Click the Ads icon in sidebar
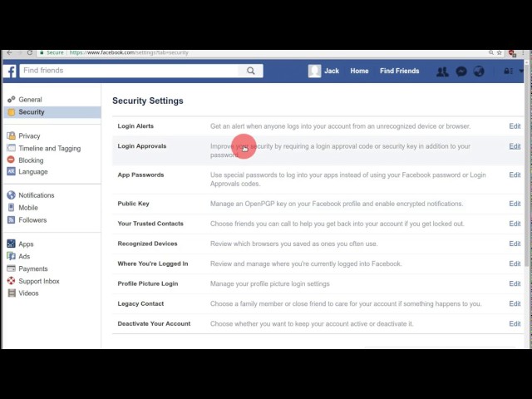This screenshot has height=399, width=532. (11, 256)
